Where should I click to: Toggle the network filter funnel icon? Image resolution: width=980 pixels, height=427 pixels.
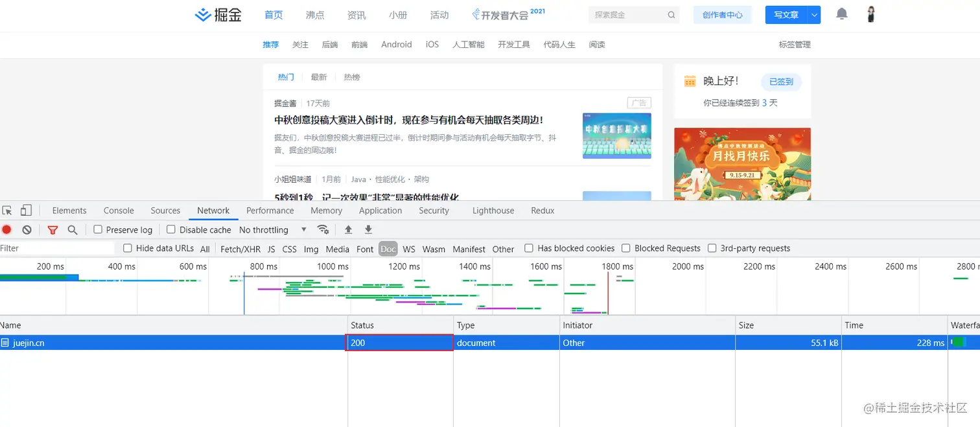point(53,230)
